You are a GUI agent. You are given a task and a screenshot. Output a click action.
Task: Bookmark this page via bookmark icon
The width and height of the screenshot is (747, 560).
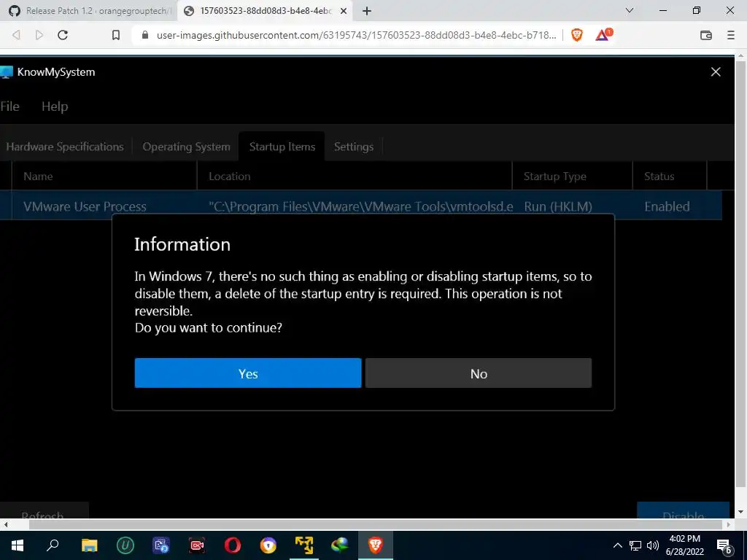116,35
